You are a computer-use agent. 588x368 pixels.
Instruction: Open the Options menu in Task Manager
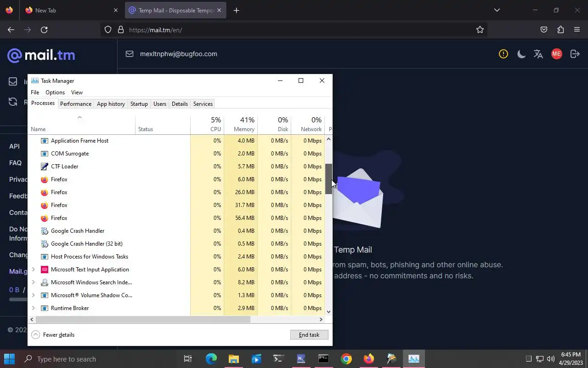tap(55, 92)
